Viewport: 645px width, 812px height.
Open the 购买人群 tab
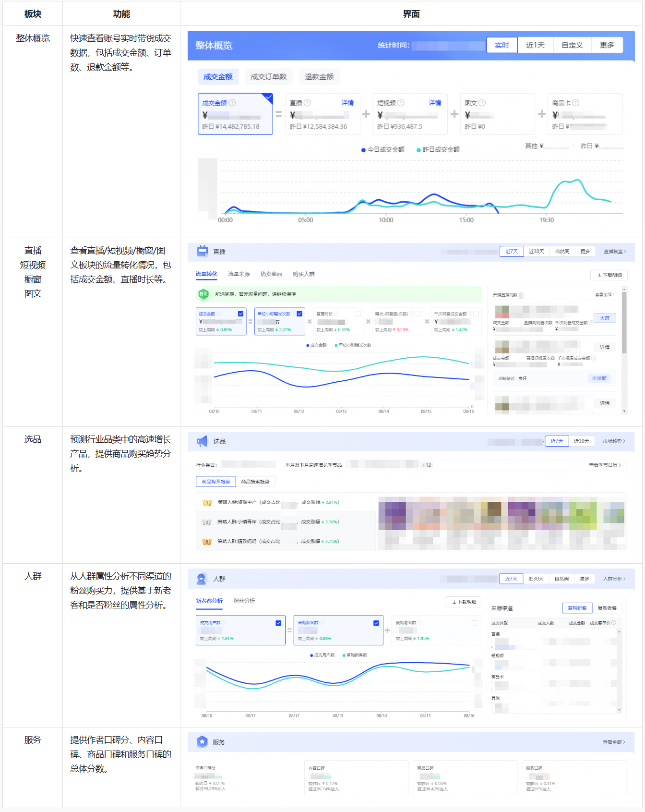(304, 274)
